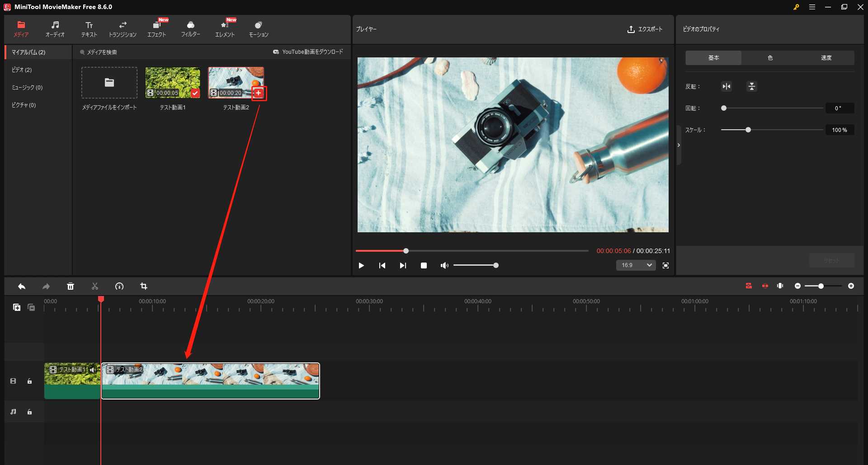Click the export icon above the player

coord(631,29)
